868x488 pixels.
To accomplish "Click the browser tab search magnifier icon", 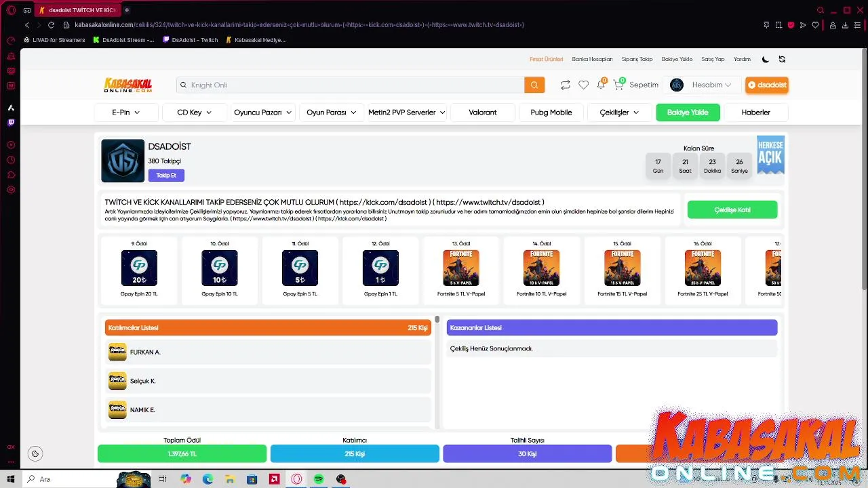I will (x=821, y=10).
